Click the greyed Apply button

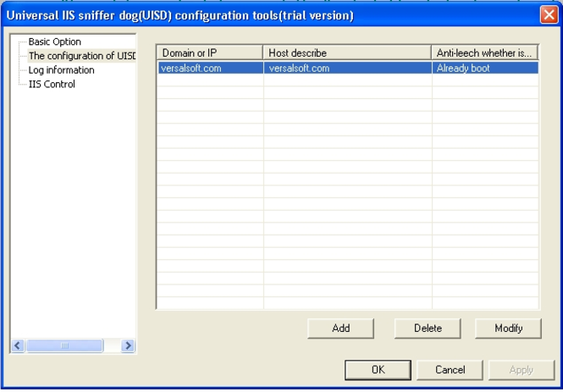[x=522, y=370]
